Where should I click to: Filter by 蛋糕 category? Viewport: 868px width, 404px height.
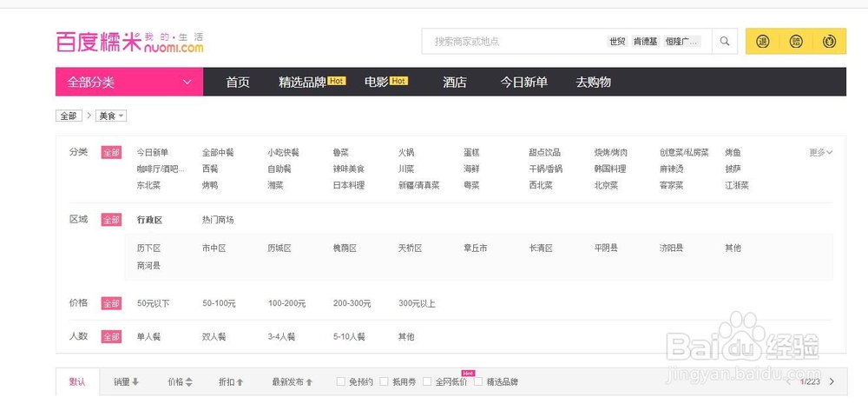[471, 152]
